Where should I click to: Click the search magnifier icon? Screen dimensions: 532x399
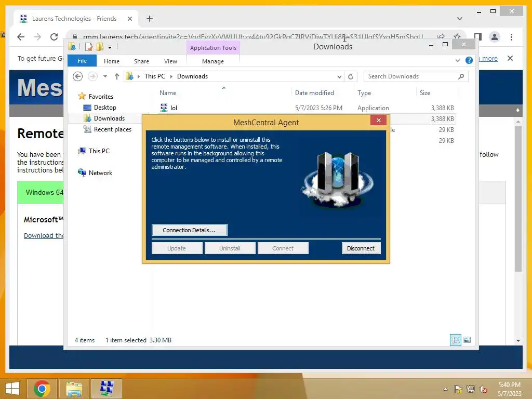461,76
